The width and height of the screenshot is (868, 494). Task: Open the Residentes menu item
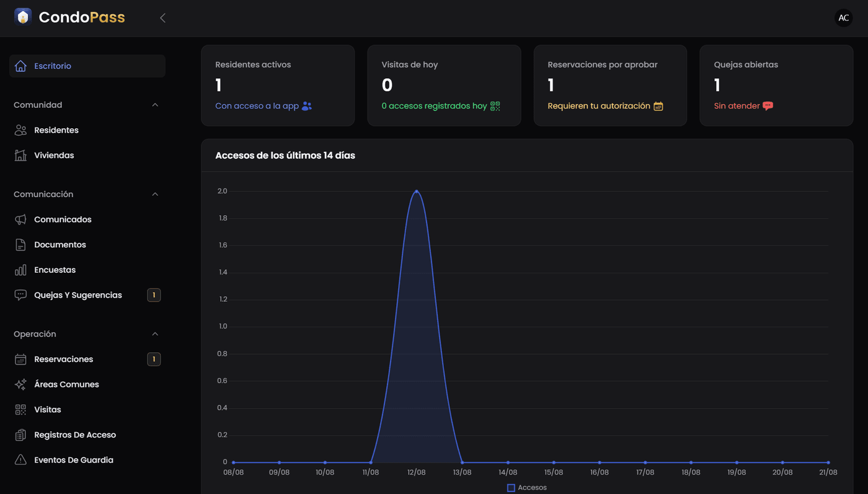click(x=87, y=130)
